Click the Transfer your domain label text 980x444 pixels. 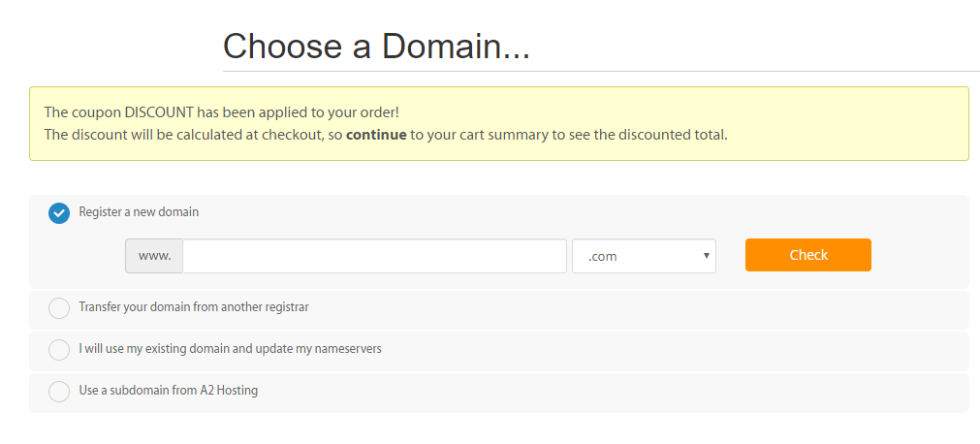point(194,307)
